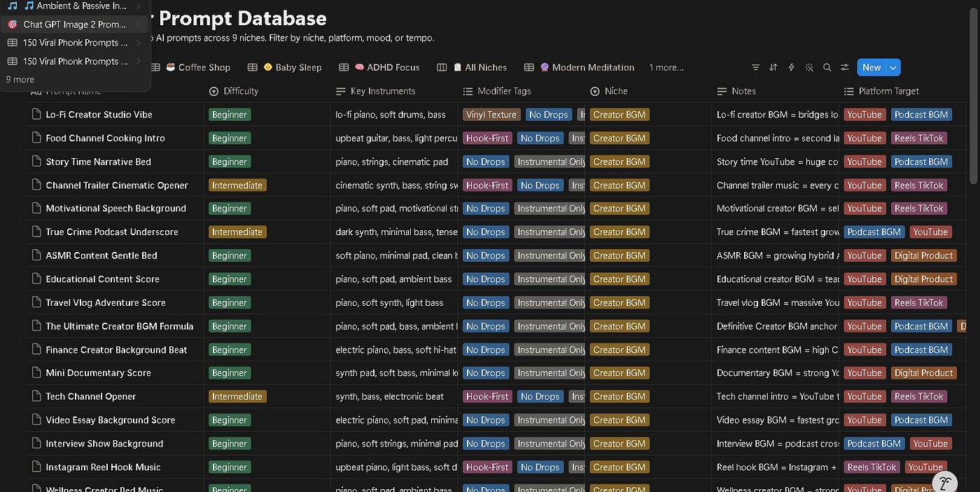Open the Tech Channel Opener row
The image size is (980, 492).
(x=91, y=396)
